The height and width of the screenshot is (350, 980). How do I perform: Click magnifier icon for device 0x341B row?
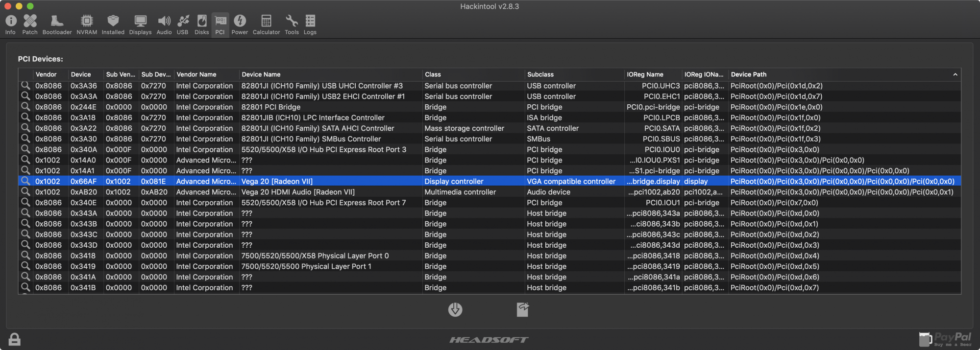click(x=25, y=287)
